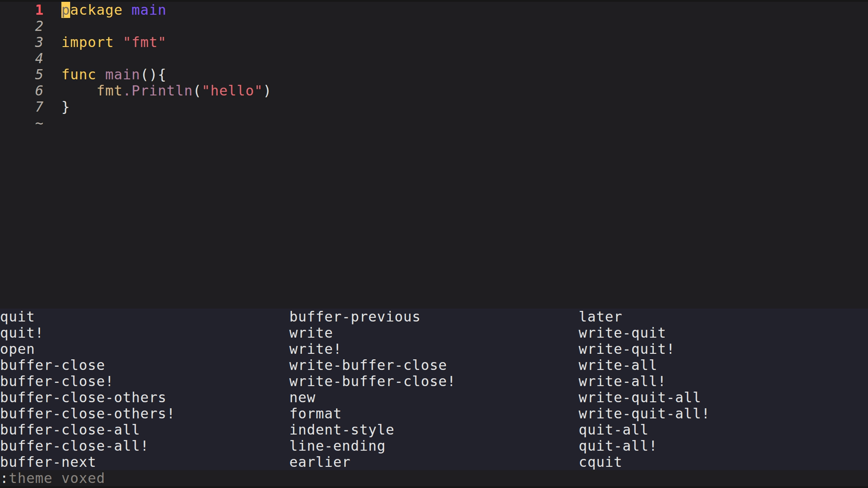Choose the "buffer-close-others" entry without exclamation mark

(x=83, y=398)
